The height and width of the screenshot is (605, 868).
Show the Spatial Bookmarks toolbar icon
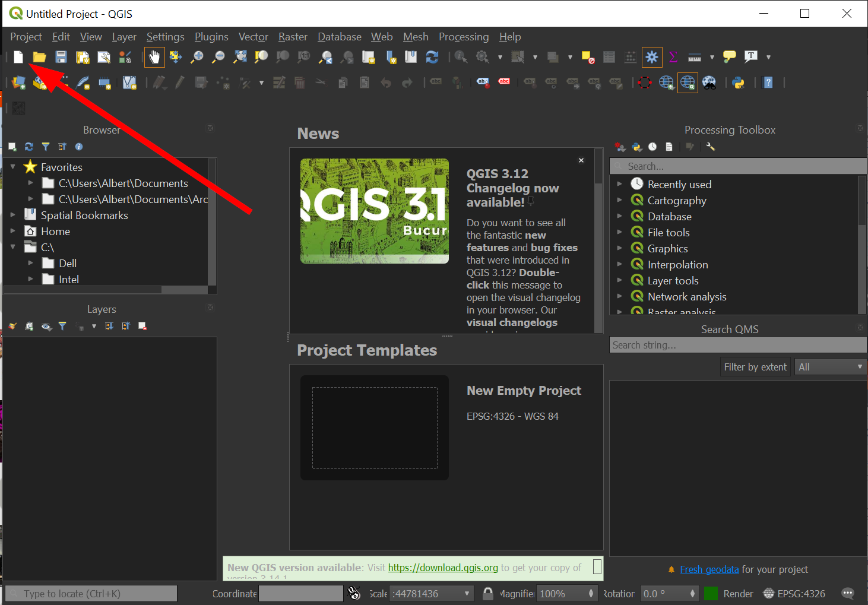click(411, 57)
